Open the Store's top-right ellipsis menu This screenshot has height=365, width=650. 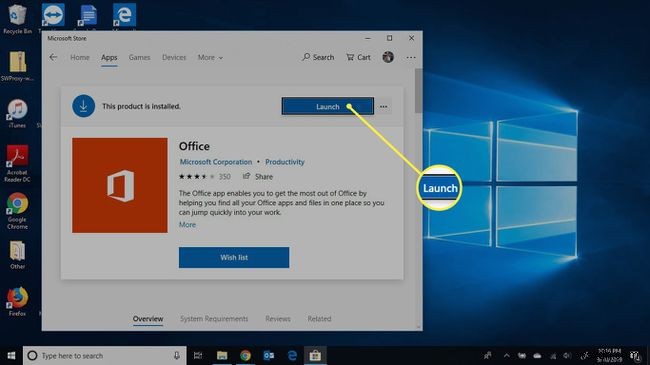coord(410,57)
